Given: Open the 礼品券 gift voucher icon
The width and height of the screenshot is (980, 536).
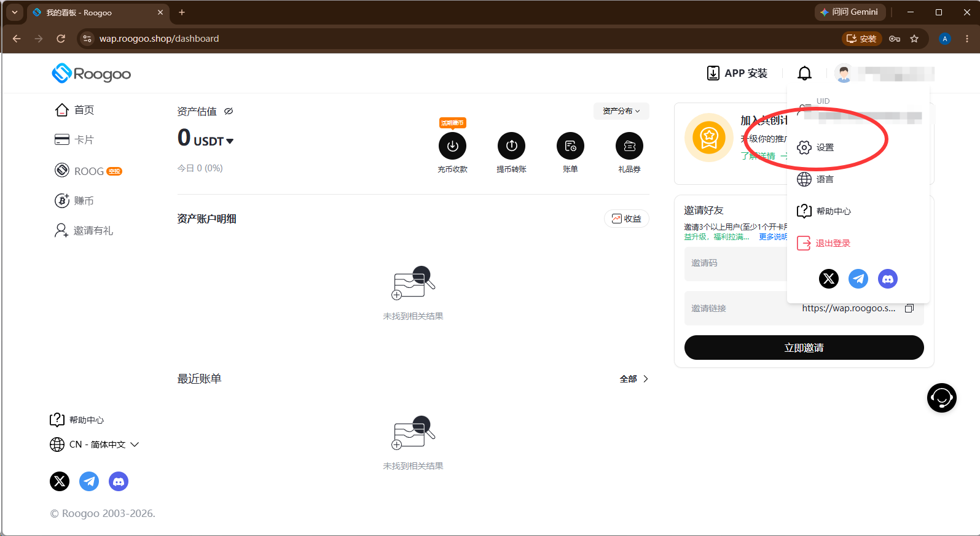Looking at the screenshot, I should coord(629,146).
